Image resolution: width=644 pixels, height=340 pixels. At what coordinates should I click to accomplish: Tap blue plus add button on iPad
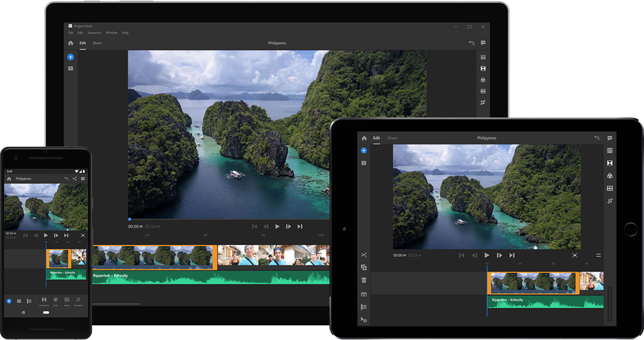tap(364, 151)
